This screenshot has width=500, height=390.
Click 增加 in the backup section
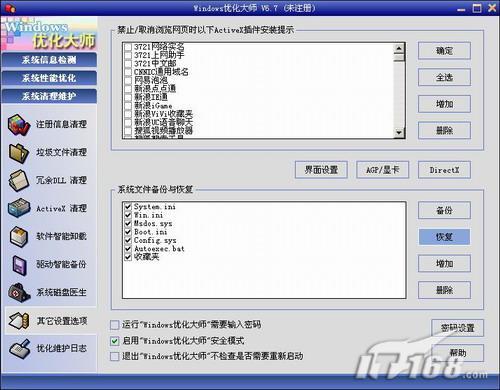coord(444,264)
